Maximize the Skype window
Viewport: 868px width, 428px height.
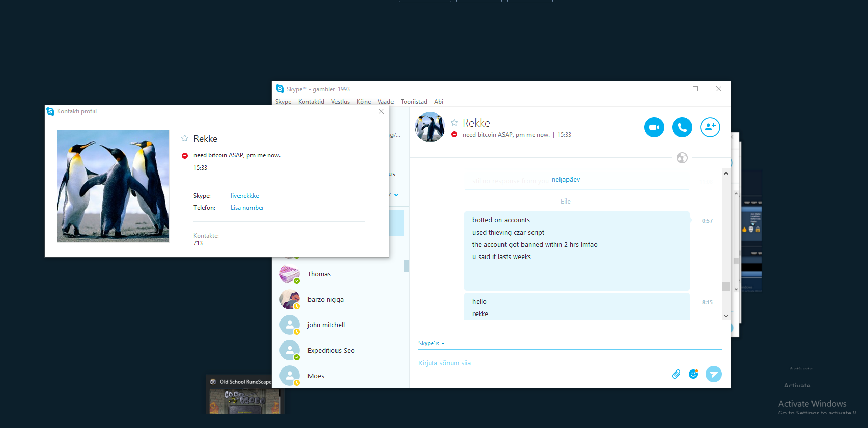pos(695,89)
